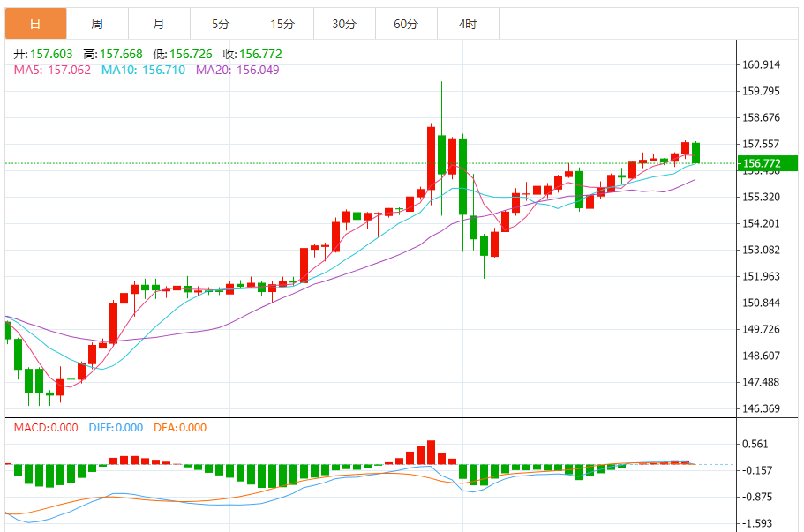Click the 148.607 price axis label

(x=762, y=356)
